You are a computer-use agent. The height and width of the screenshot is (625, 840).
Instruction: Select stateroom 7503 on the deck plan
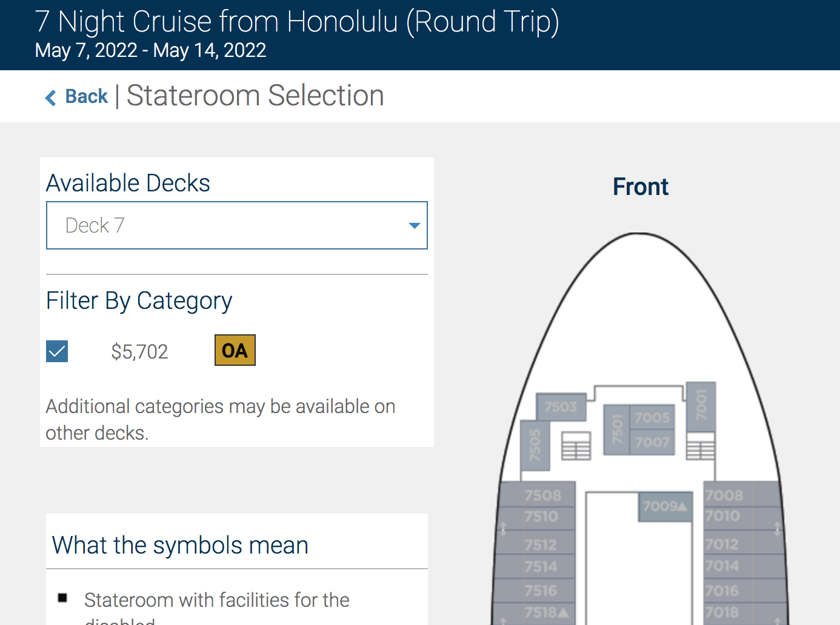(560, 407)
